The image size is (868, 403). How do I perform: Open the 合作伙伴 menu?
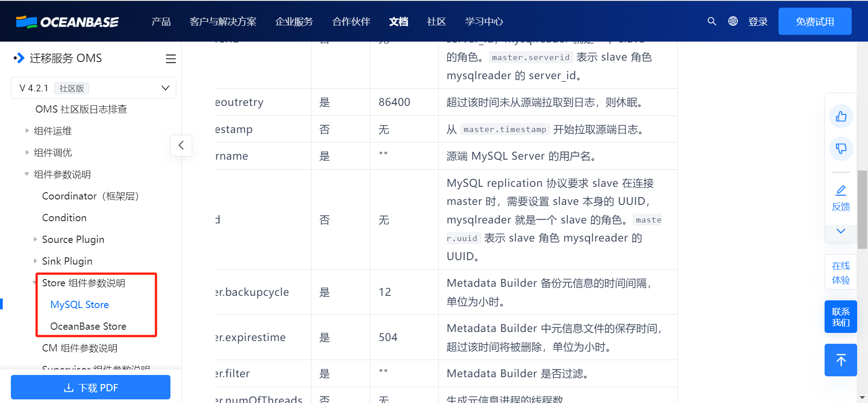point(351,22)
